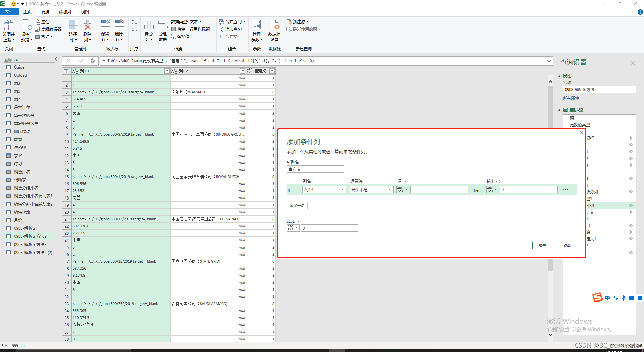This screenshot has height=352, width=644.
Task: Click the 管理参数 manage parameters icon
Action: click(x=257, y=25)
